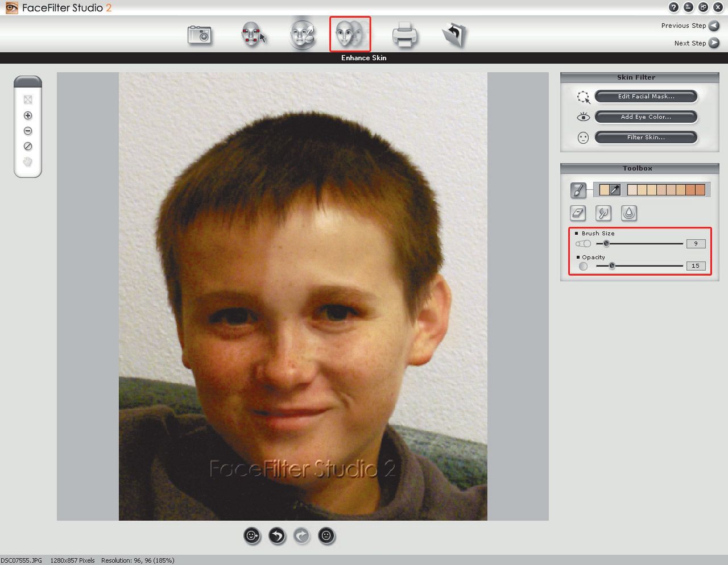
Task: Pick the darkest skin tone palette swatch
Action: (x=700, y=190)
